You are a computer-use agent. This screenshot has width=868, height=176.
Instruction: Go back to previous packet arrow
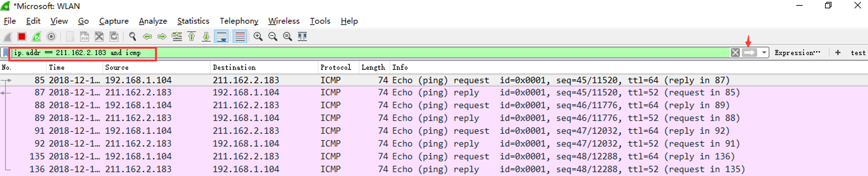click(147, 36)
